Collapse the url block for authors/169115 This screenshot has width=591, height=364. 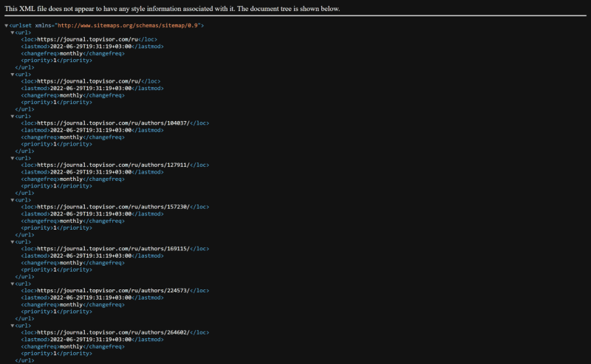13,241
